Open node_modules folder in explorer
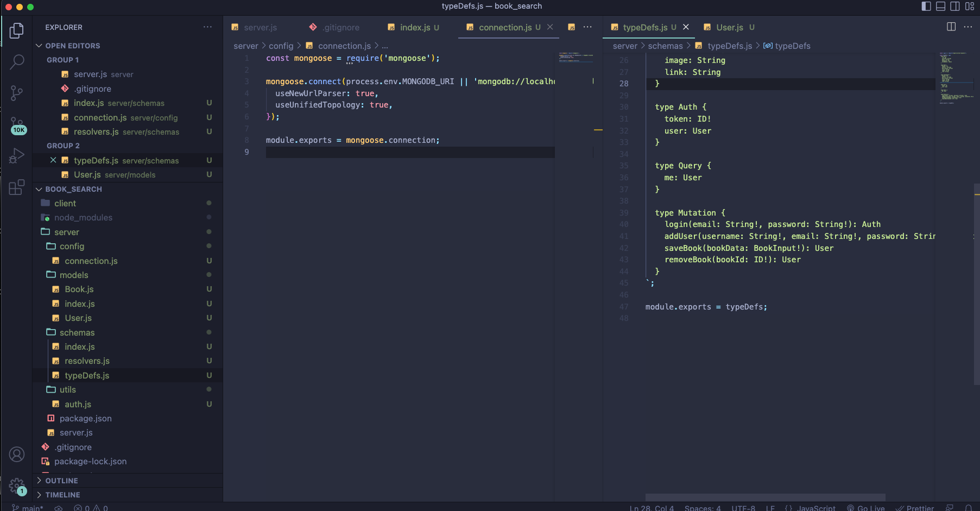This screenshot has height=511, width=980. tap(128, 217)
